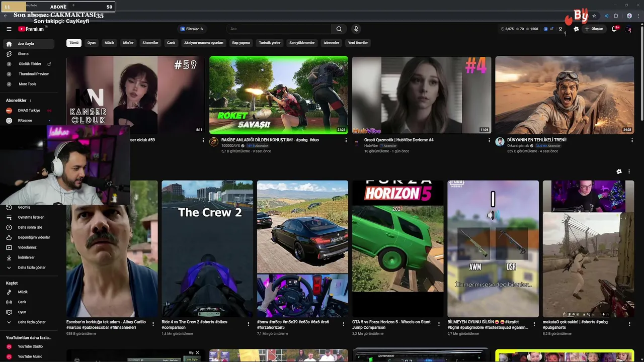The width and height of the screenshot is (644, 362).
Task: Expand Daha fazla göster under library
Action: pos(32,267)
